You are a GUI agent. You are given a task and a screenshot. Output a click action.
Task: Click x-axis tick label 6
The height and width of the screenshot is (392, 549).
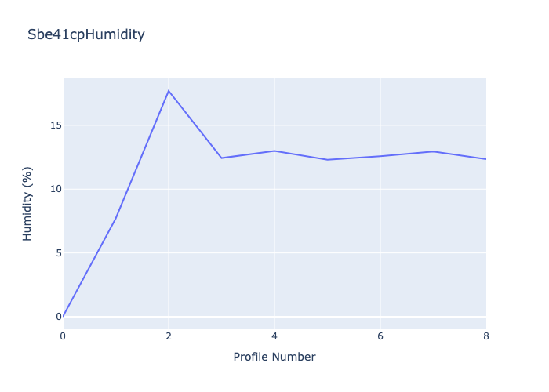coord(380,336)
